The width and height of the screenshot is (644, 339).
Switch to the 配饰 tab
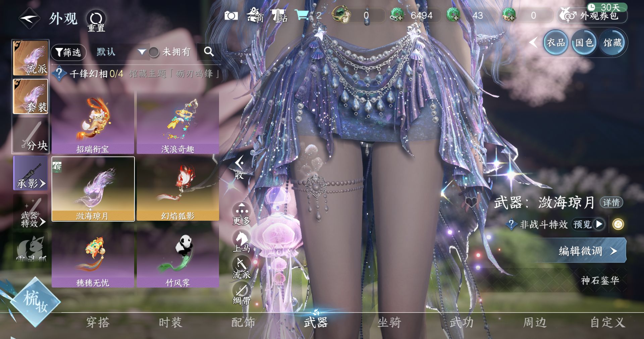point(243,323)
